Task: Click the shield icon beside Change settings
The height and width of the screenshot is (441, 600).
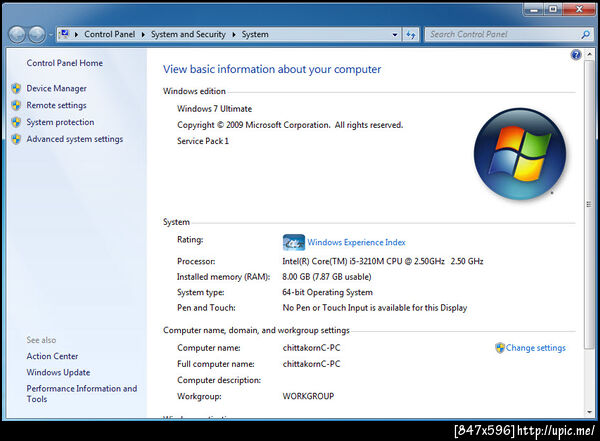Action: 500,348
